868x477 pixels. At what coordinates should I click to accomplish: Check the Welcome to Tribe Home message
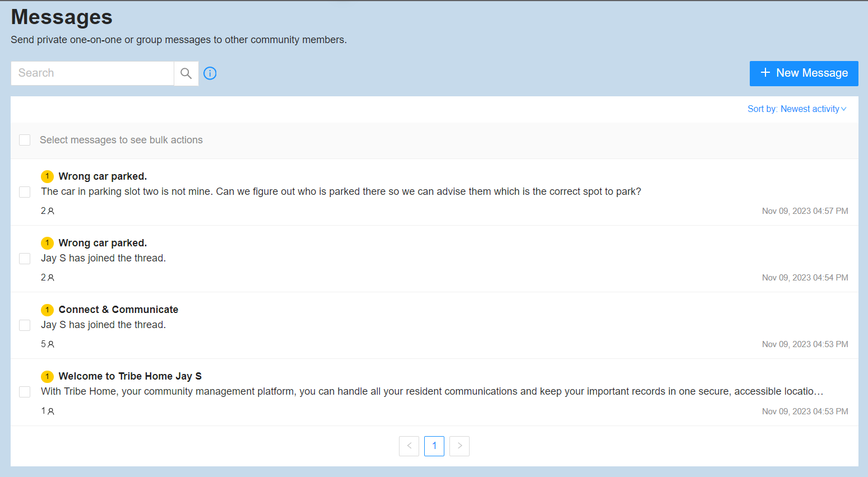click(25, 392)
